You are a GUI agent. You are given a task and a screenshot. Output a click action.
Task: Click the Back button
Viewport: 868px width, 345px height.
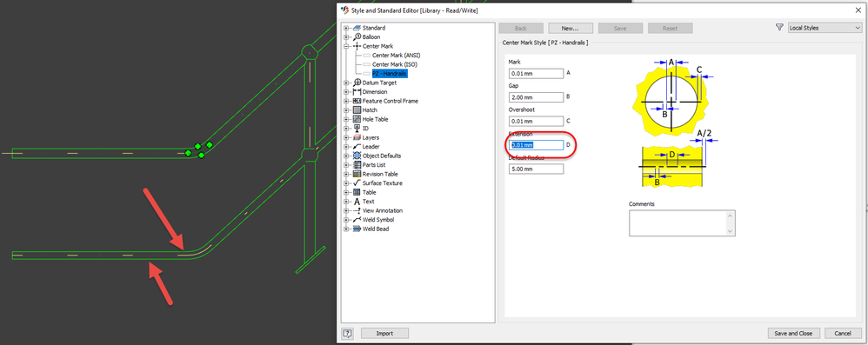[x=521, y=28]
